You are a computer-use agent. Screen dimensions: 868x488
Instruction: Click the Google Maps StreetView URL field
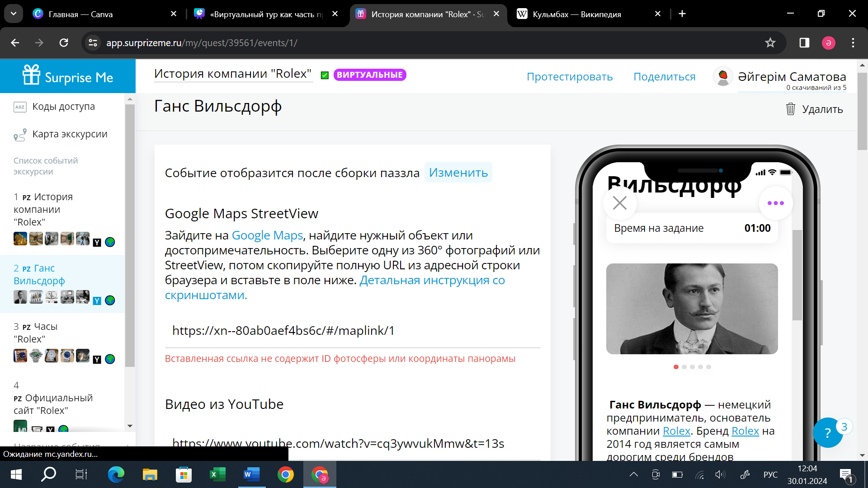(353, 331)
